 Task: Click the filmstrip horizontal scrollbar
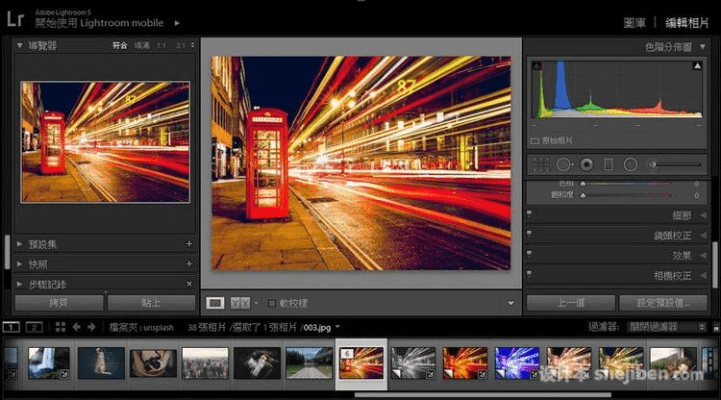pos(483,394)
